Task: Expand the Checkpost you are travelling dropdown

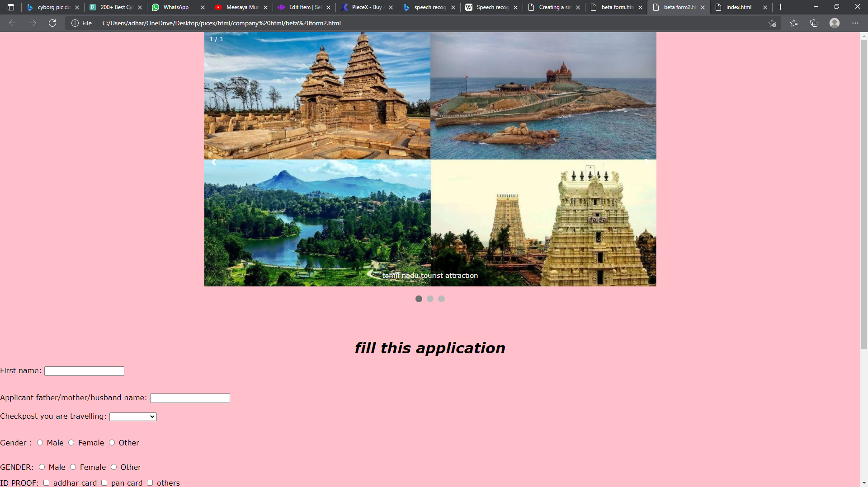Action: click(133, 417)
